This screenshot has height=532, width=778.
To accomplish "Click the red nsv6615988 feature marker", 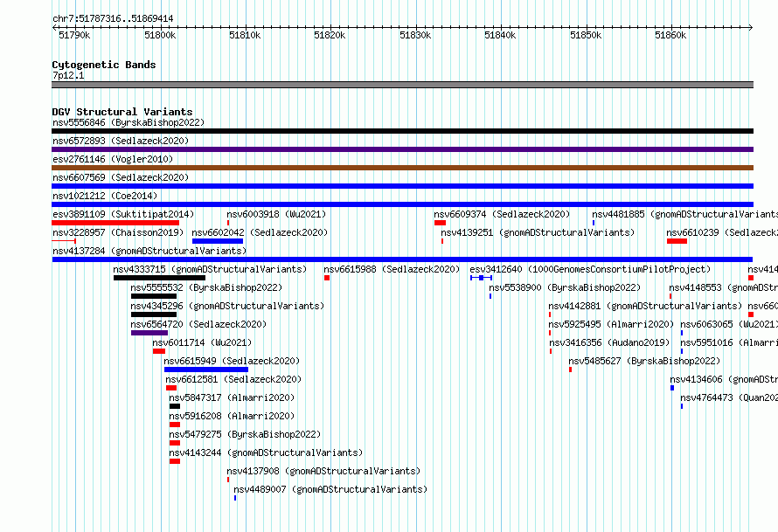I will [x=327, y=278].
